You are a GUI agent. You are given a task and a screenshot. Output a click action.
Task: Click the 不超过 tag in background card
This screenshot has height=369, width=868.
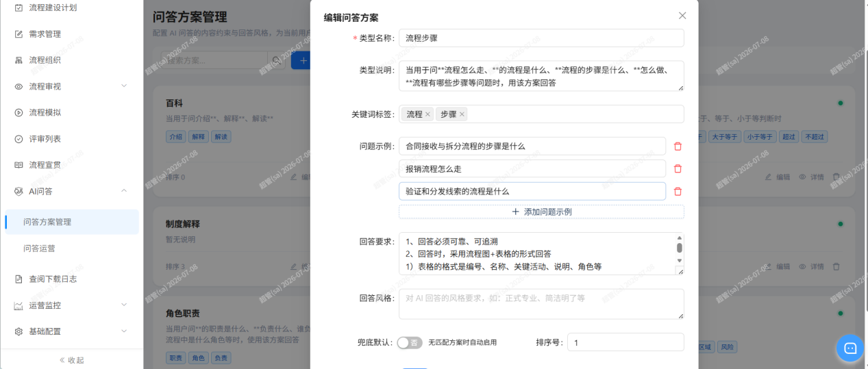point(815,137)
